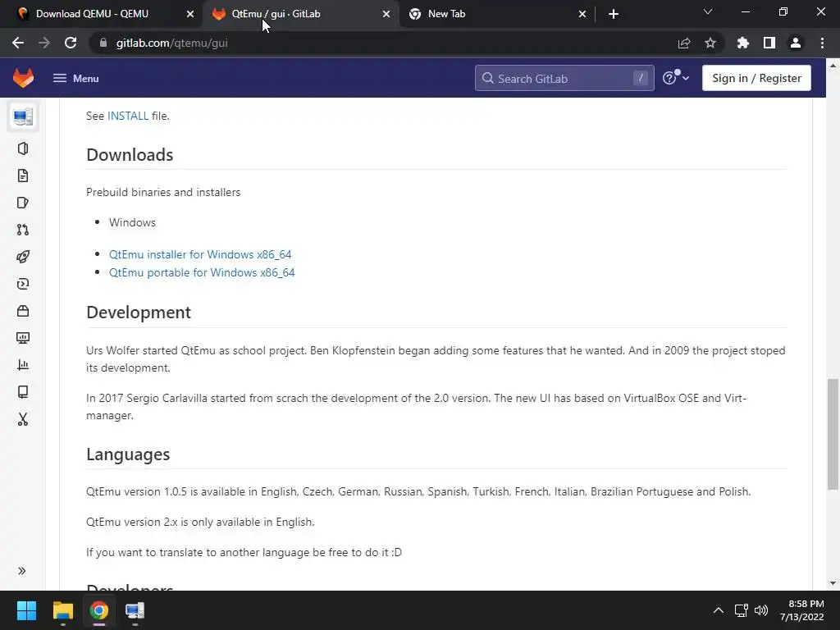840x630 pixels.
Task: Open Issues section in GitLab sidebar
Action: pyautogui.click(x=22, y=203)
